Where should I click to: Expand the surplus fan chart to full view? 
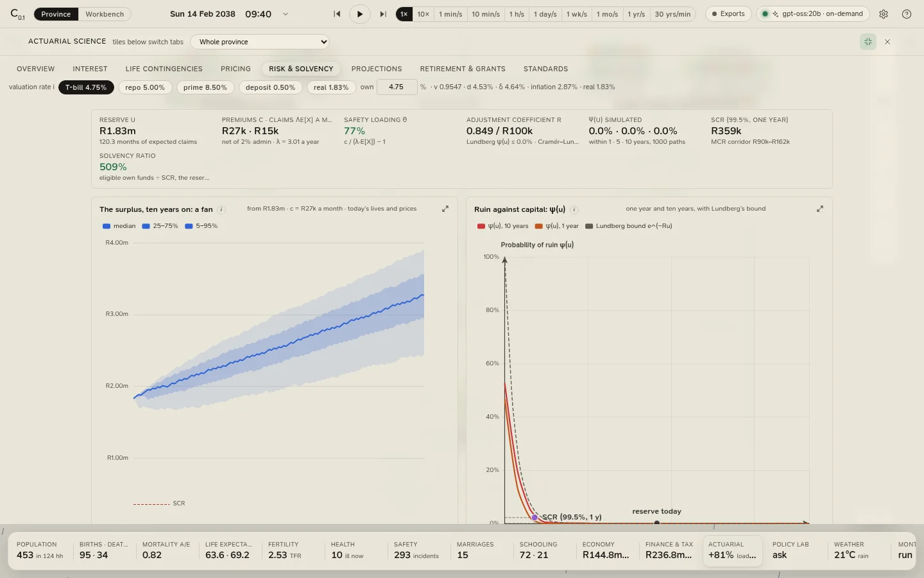pos(445,209)
